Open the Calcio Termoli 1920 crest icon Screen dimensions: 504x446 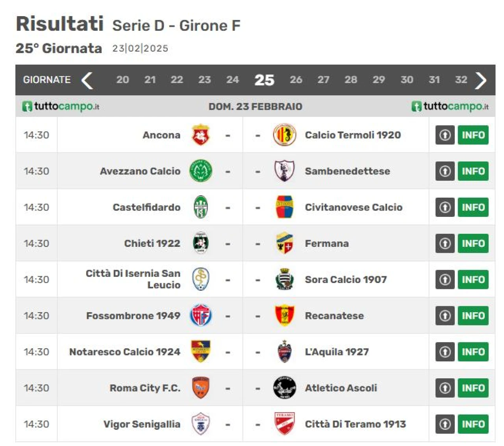click(x=284, y=135)
